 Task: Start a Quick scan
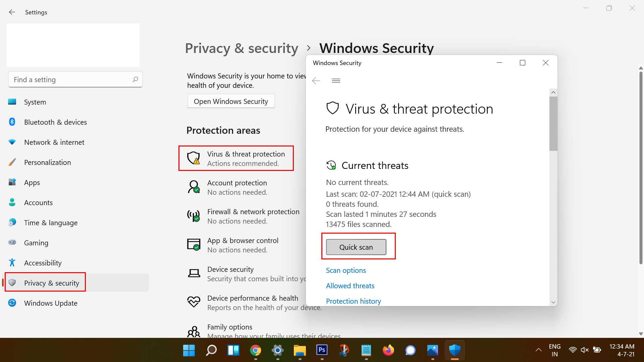[356, 247]
